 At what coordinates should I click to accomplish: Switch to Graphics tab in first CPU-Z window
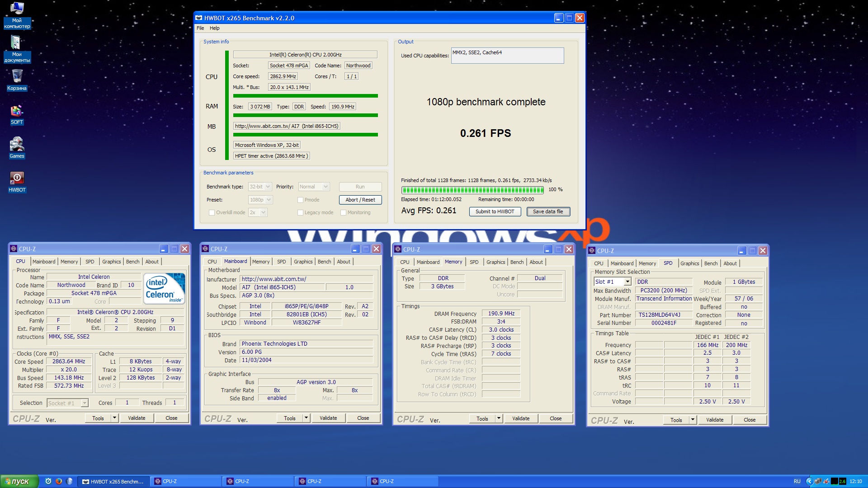111,262
